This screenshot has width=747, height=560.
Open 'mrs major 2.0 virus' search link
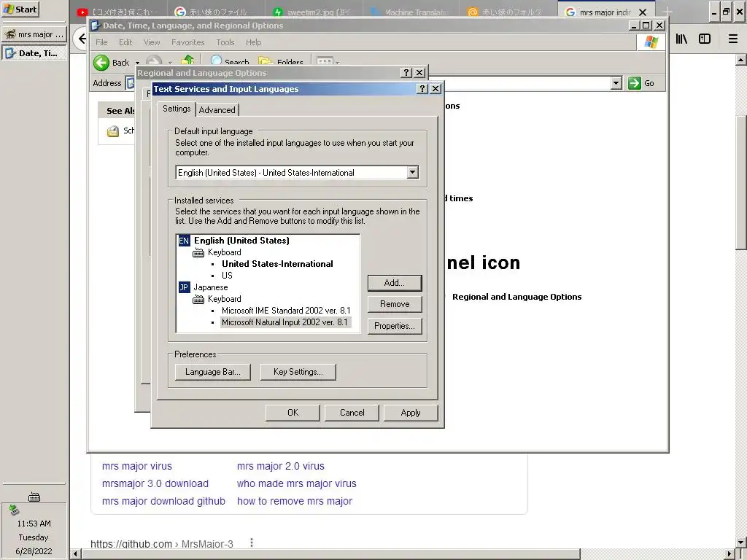point(281,466)
